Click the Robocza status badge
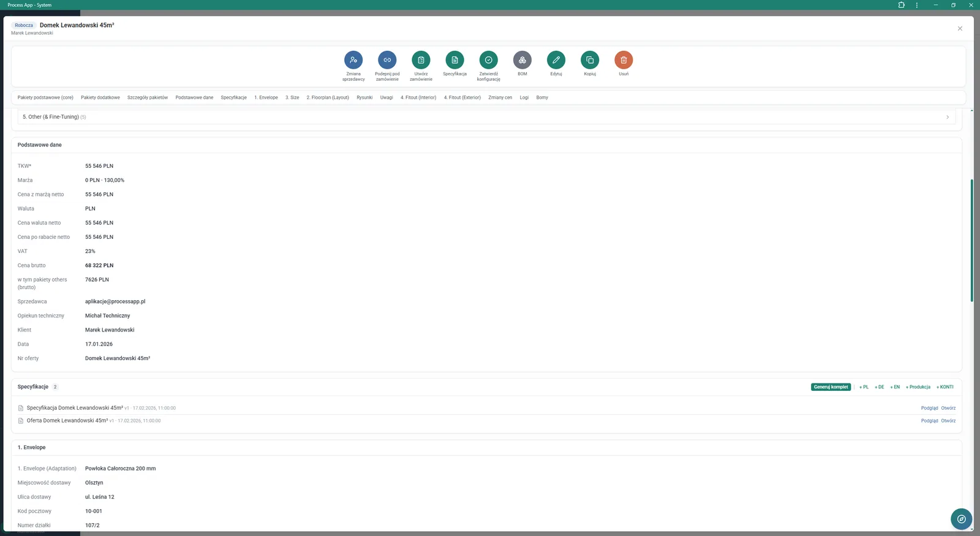This screenshot has width=980, height=536. click(24, 25)
